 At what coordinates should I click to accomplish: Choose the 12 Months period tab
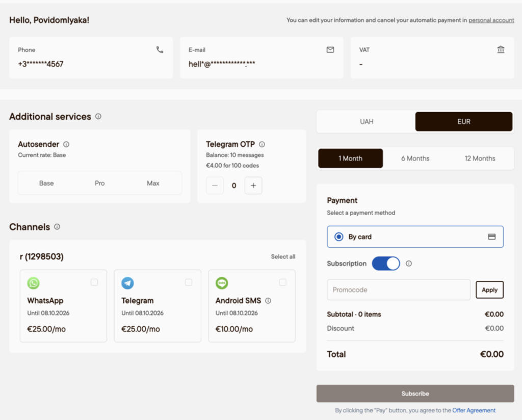480,159
